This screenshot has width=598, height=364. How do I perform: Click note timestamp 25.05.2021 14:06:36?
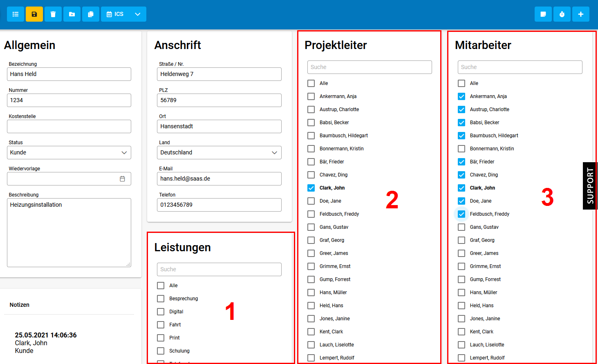pos(46,335)
